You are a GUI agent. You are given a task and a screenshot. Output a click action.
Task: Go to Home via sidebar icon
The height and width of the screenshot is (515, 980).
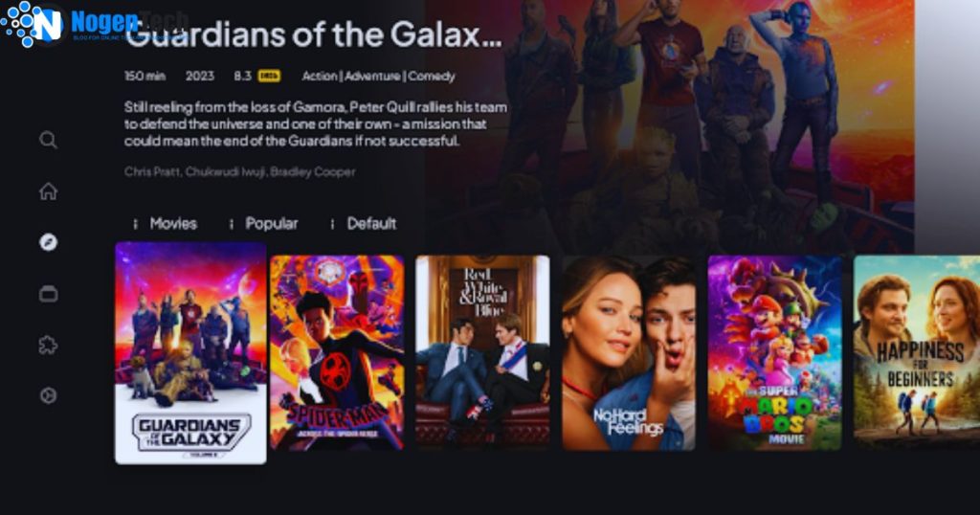[48, 191]
